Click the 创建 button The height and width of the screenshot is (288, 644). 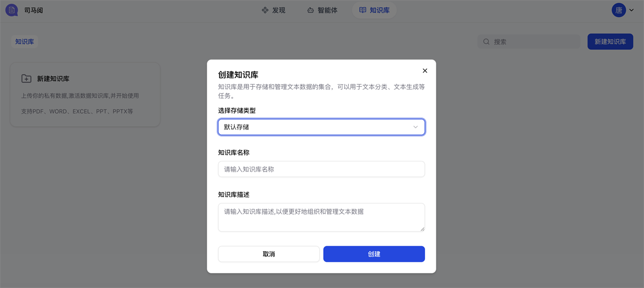tap(374, 254)
